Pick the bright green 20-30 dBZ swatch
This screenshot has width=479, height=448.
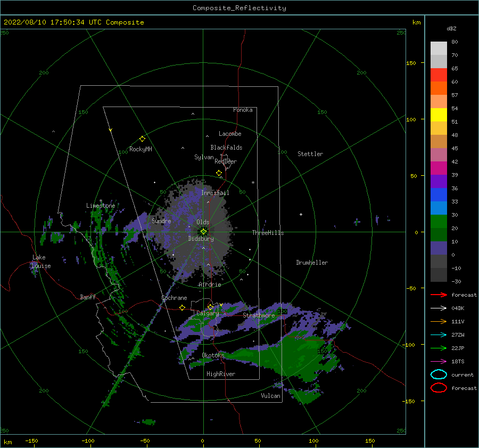439,221
